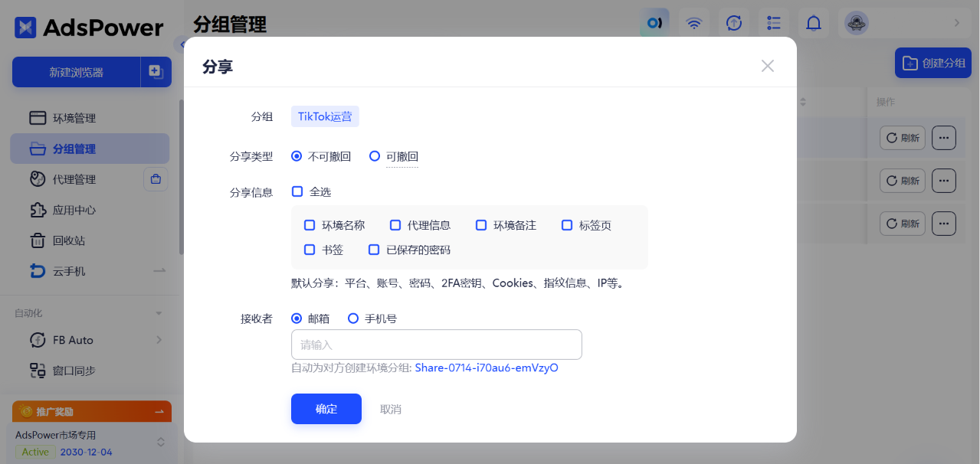Click the TikTok运营 group tag

click(x=326, y=116)
